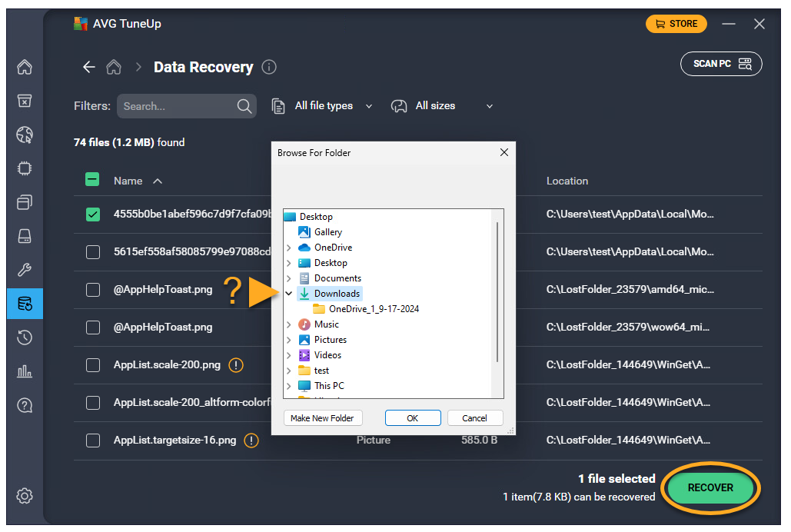
Task: Click the Help question mark sidebar icon
Action: (x=25, y=405)
